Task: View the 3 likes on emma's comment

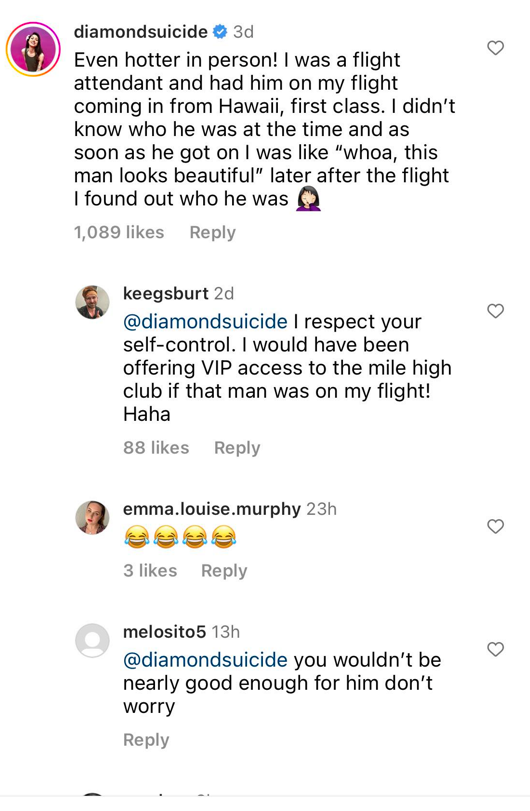Action: 150,571
